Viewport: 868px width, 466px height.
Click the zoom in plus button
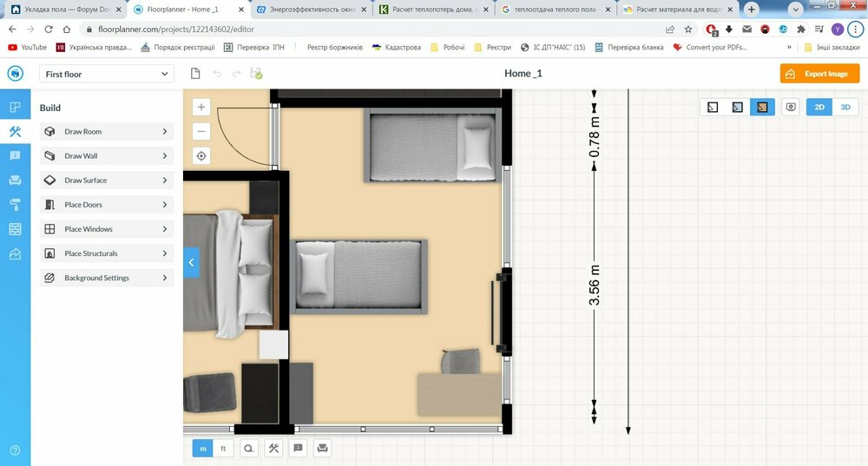point(201,108)
